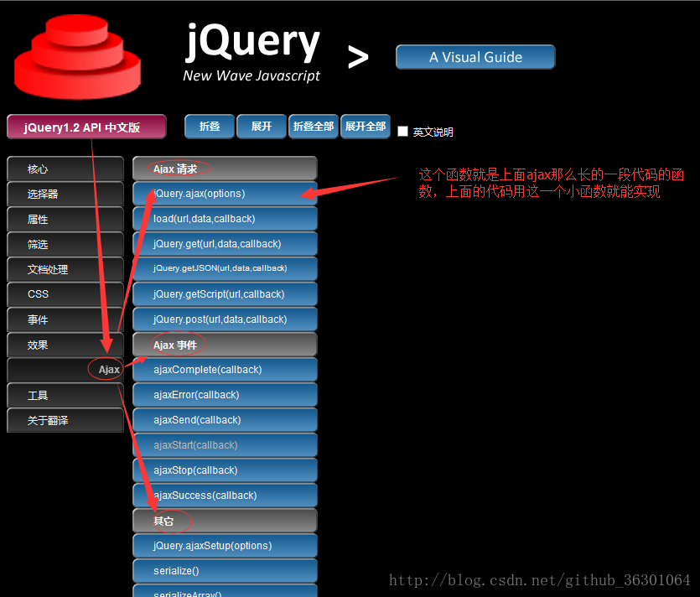Open jQuery.ajaxSetup(options) entry
Image resolution: width=700 pixels, height=597 pixels.
click(x=225, y=546)
